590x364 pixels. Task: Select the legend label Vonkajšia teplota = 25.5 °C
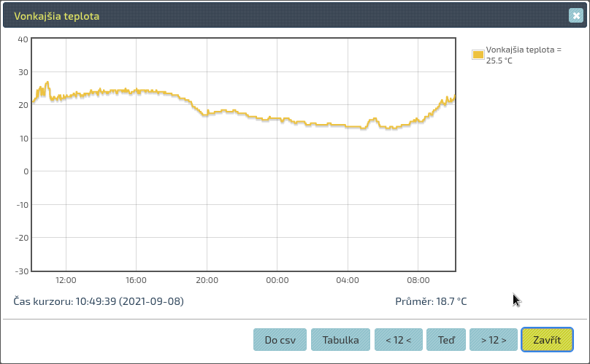[x=524, y=55]
